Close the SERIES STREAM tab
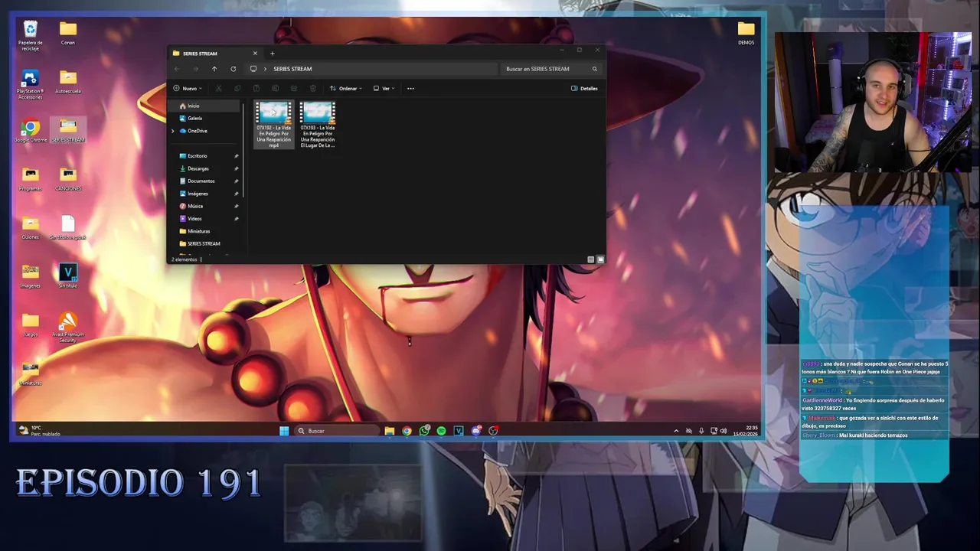Screen dimensions: 980x551 [255, 54]
